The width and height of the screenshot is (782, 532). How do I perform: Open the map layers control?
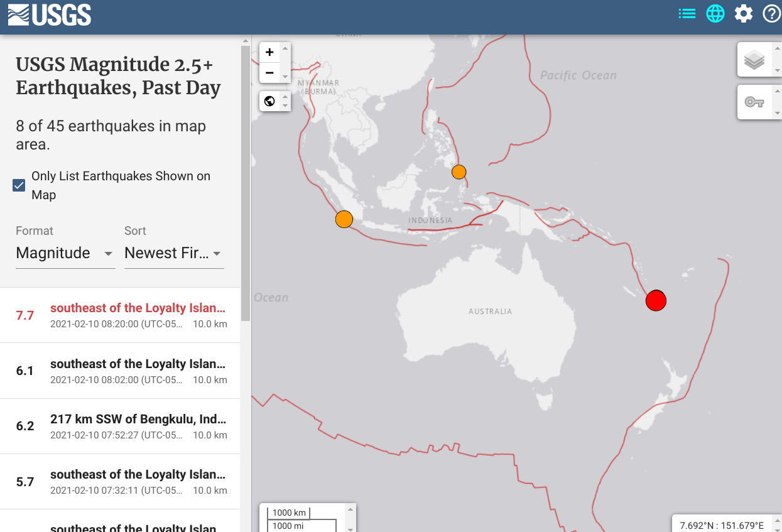(x=754, y=60)
